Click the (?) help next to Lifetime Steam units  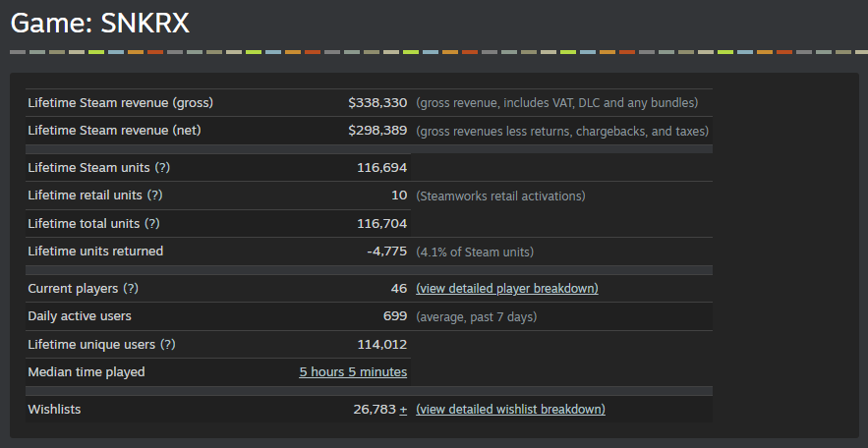[162, 168]
